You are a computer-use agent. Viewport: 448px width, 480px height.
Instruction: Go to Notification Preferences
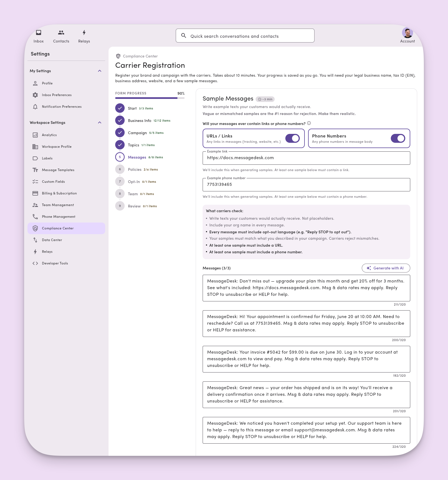pos(66,107)
